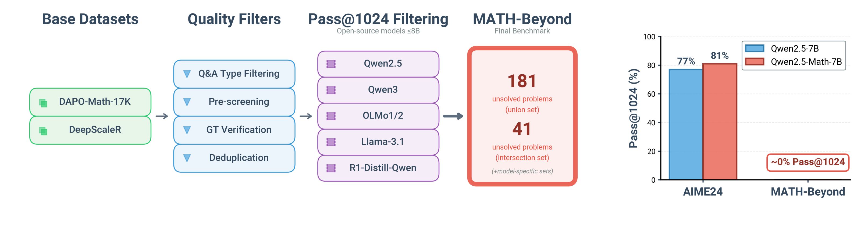Click the green stack icon beside DAPO-Math-17K
The width and height of the screenshot is (868, 236).
click(x=43, y=103)
